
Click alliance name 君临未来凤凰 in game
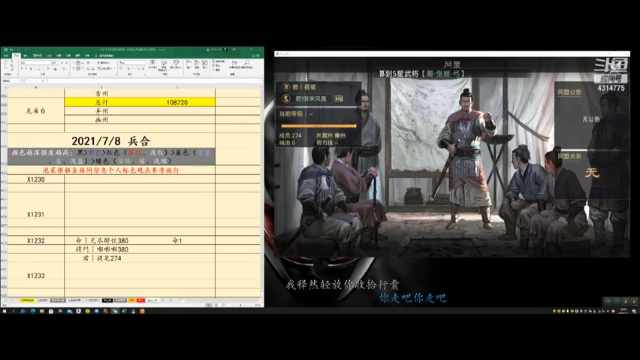pyautogui.click(x=311, y=98)
